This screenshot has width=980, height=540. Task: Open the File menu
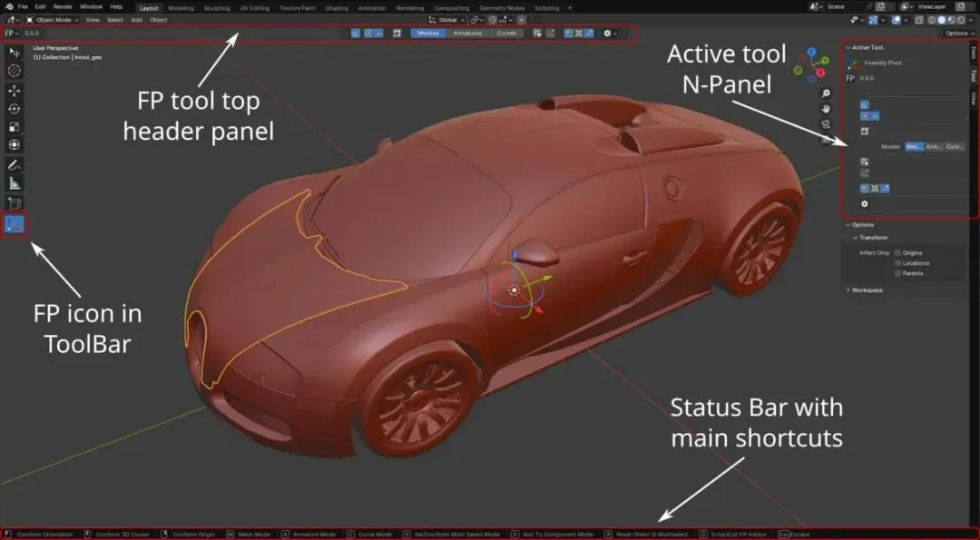23,7
